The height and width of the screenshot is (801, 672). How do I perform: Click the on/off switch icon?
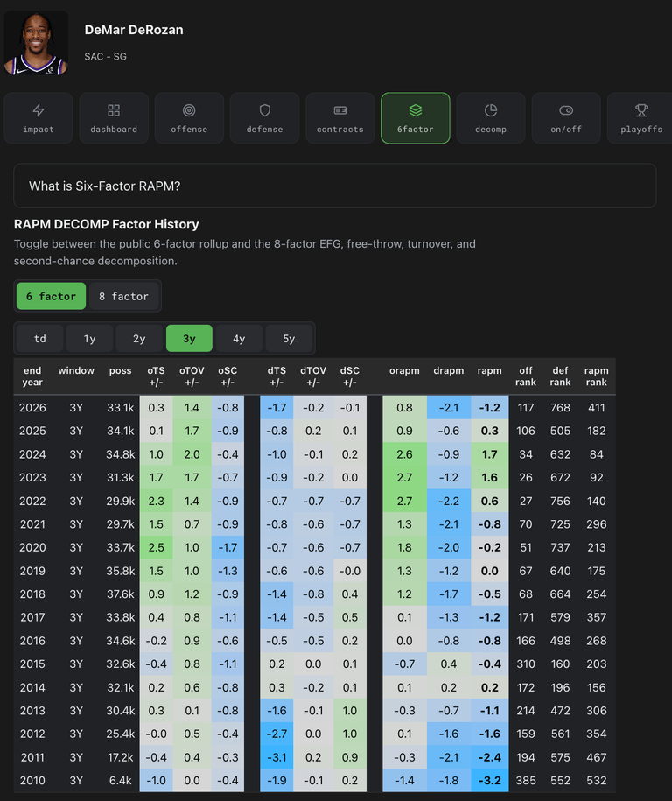pyautogui.click(x=566, y=110)
